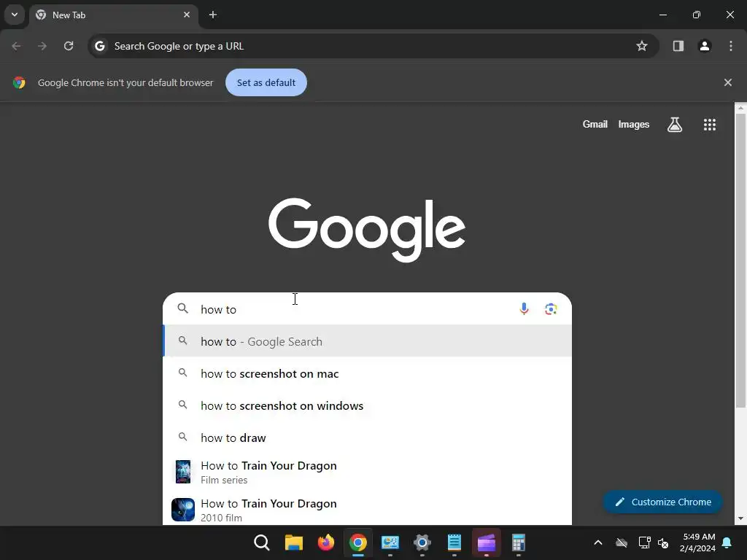The width and height of the screenshot is (747, 560).
Task: Click the Google logo
Action: [x=367, y=230]
